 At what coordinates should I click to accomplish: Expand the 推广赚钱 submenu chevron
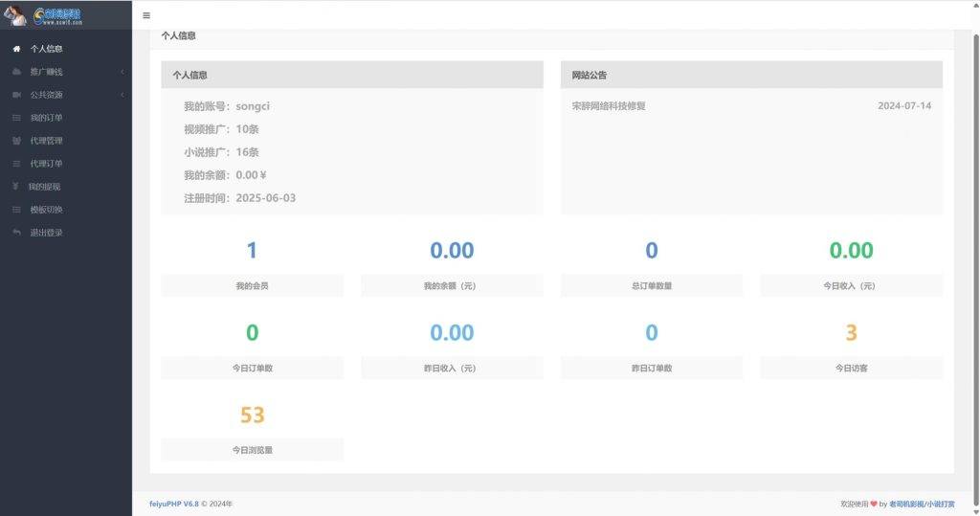122,72
